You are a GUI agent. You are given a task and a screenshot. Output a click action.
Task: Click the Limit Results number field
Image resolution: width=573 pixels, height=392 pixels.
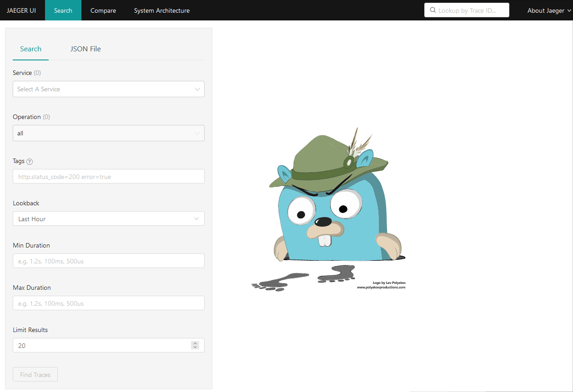[x=109, y=346]
